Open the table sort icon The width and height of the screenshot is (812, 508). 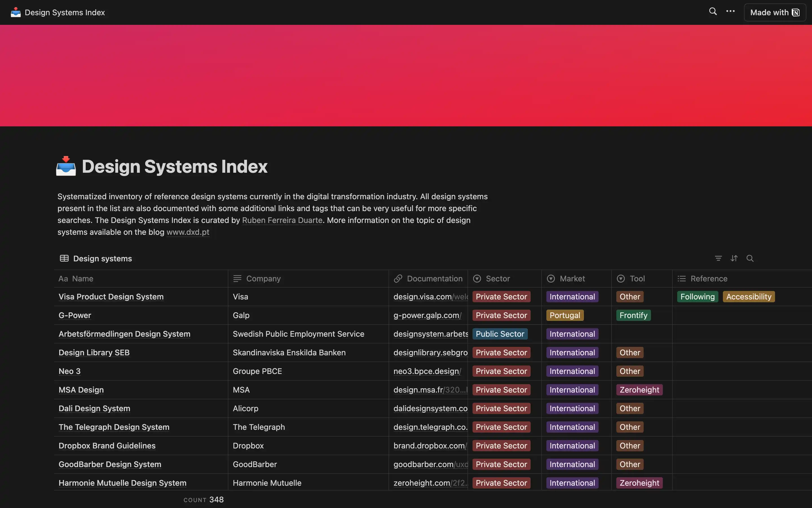pyautogui.click(x=734, y=258)
